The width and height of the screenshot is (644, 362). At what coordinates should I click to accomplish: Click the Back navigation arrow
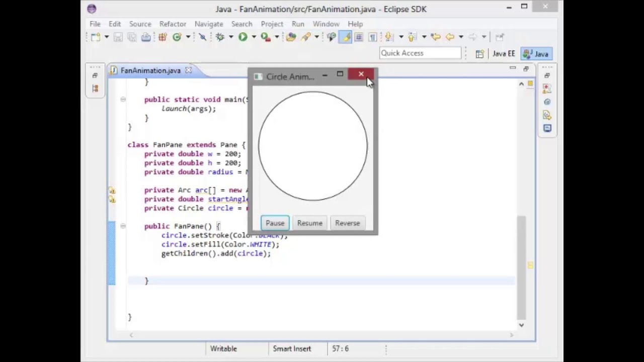[449, 37]
